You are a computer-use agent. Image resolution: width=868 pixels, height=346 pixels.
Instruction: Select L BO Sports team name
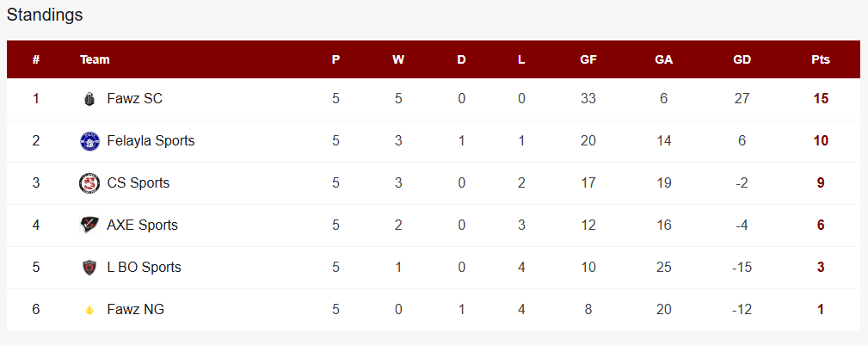pyautogui.click(x=144, y=268)
